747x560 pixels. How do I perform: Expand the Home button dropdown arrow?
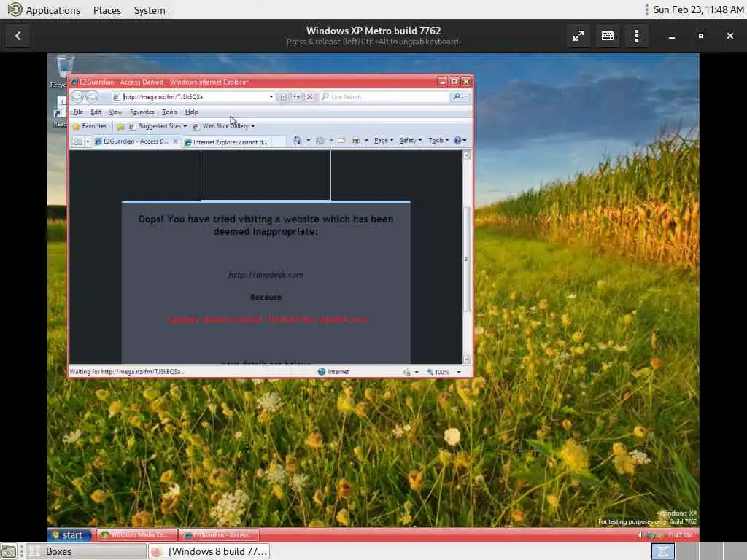coord(309,141)
